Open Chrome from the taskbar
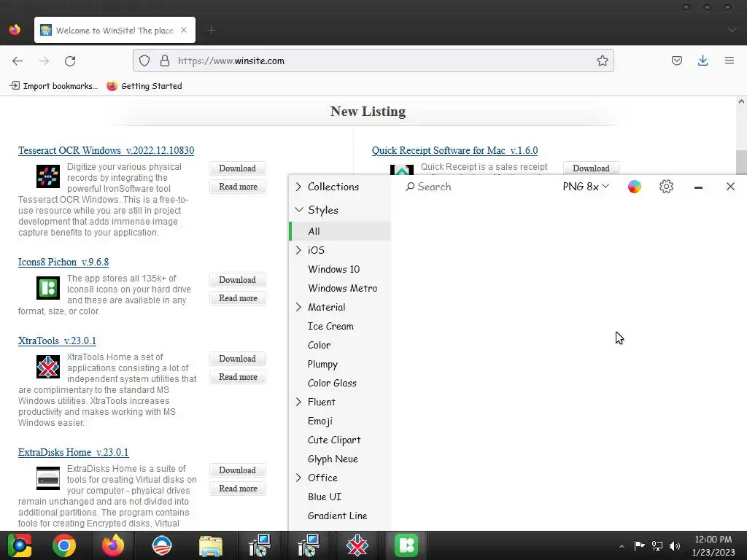The width and height of the screenshot is (747, 560). click(64, 545)
